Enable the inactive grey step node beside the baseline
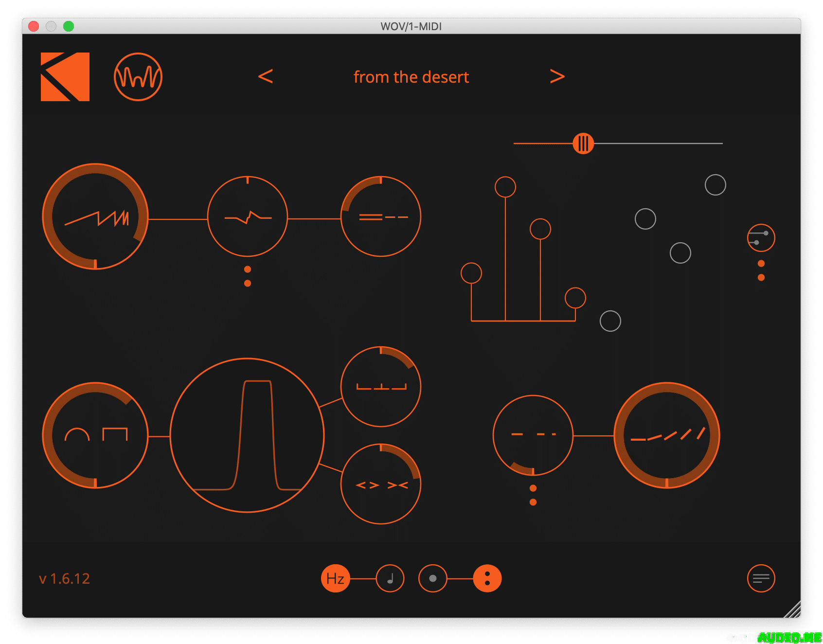This screenshot has width=823, height=644. (x=610, y=321)
